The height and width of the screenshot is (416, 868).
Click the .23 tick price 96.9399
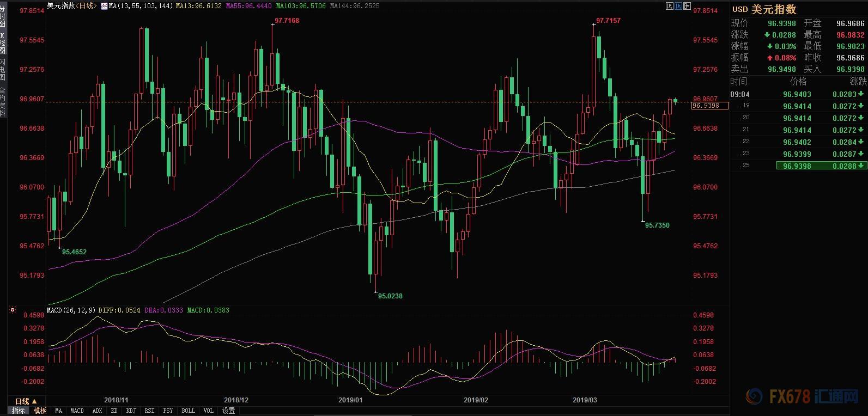click(797, 154)
